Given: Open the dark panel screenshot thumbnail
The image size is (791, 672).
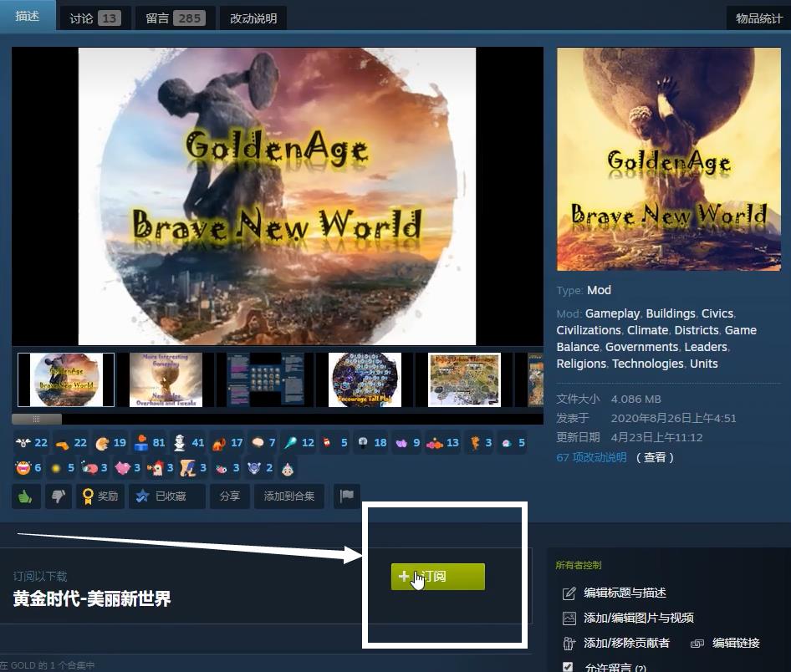Looking at the screenshot, I should coord(265,379).
